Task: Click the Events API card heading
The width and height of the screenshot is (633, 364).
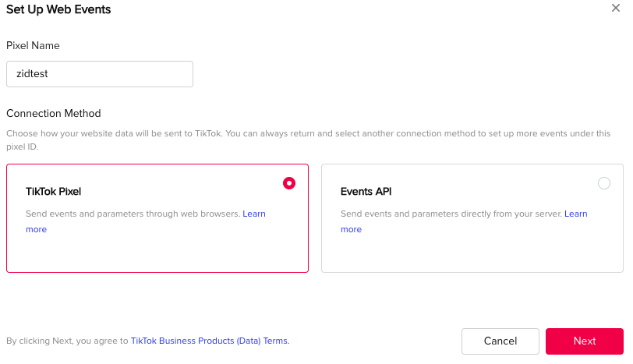Action: tap(366, 191)
